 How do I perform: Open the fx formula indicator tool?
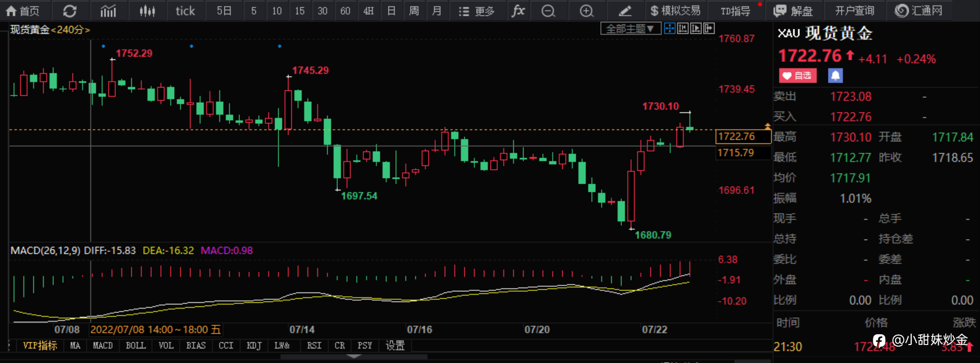point(518,11)
